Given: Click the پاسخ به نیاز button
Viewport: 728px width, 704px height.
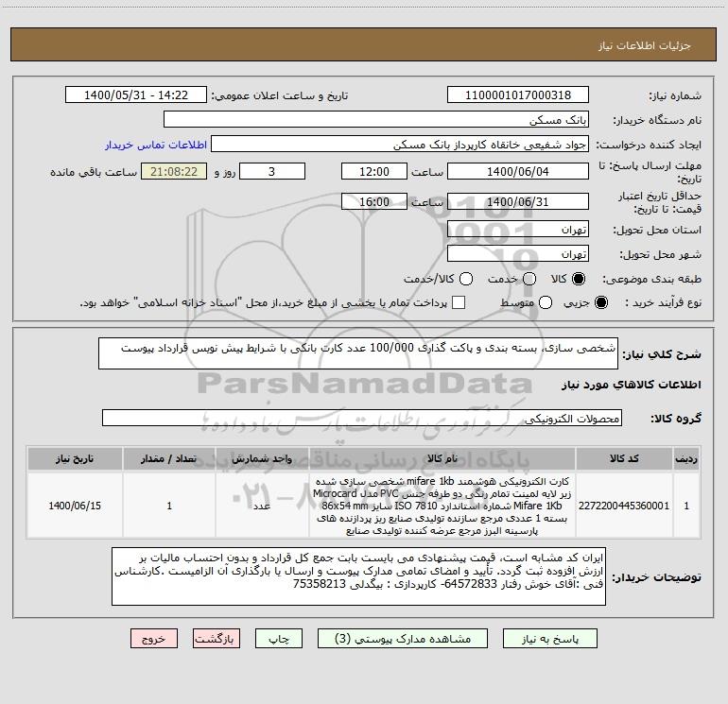Looking at the screenshot, I should pyautogui.click(x=550, y=639).
